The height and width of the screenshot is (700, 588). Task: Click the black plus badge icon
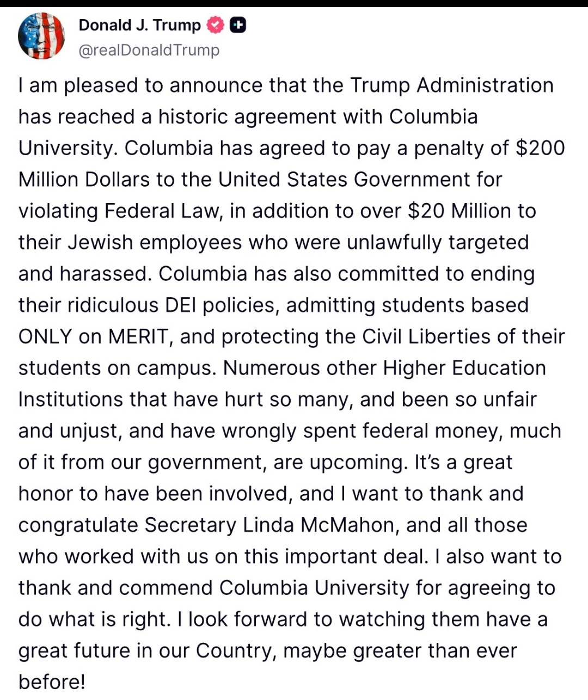point(238,25)
